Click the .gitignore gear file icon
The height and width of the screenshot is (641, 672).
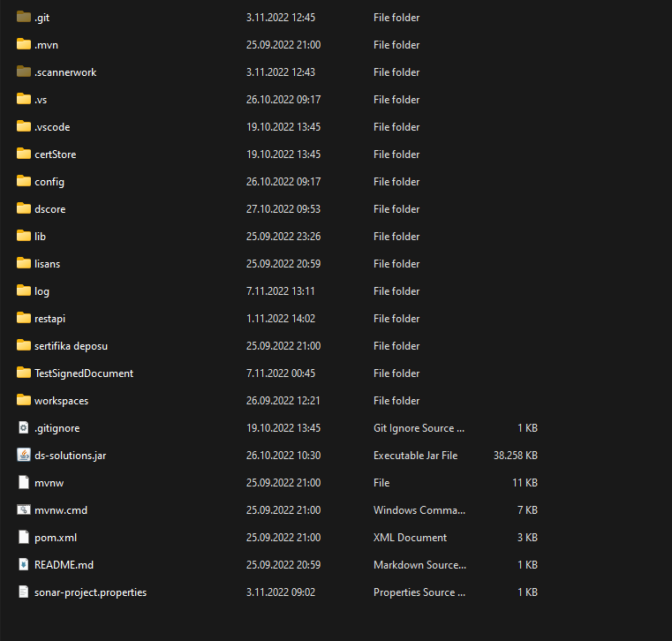tap(24, 427)
